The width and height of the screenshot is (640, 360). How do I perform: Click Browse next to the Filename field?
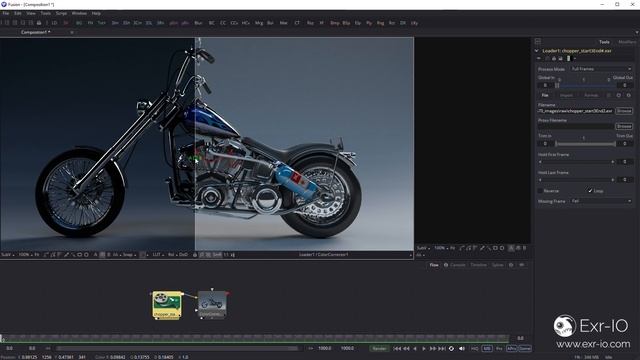tap(624, 111)
